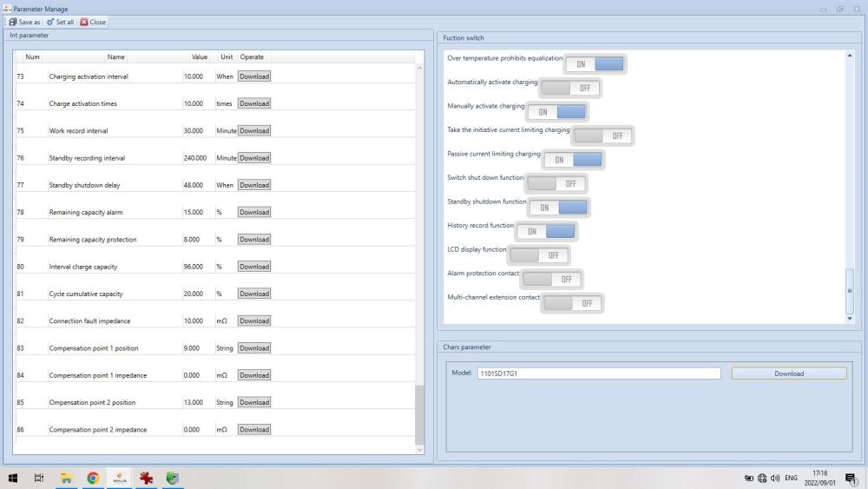Click the green shield taskbar icon
The height and width of the screenshot is (489, 868).
point(173,478)
